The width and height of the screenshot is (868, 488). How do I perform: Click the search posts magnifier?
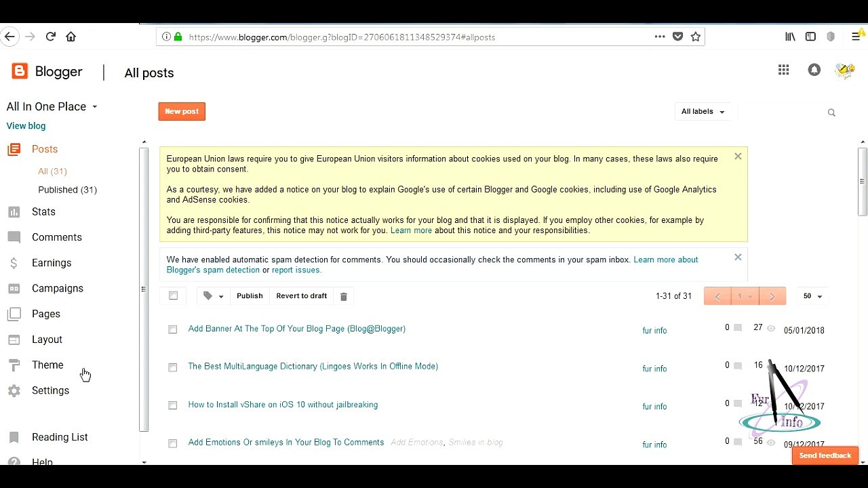tap(831, 113)
